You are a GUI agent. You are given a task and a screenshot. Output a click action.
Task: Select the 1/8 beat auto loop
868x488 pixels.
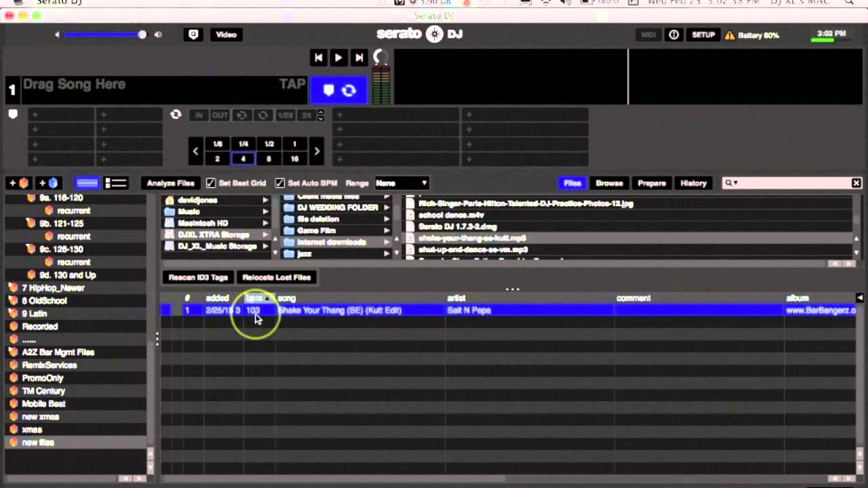click(x=218, y=144)
